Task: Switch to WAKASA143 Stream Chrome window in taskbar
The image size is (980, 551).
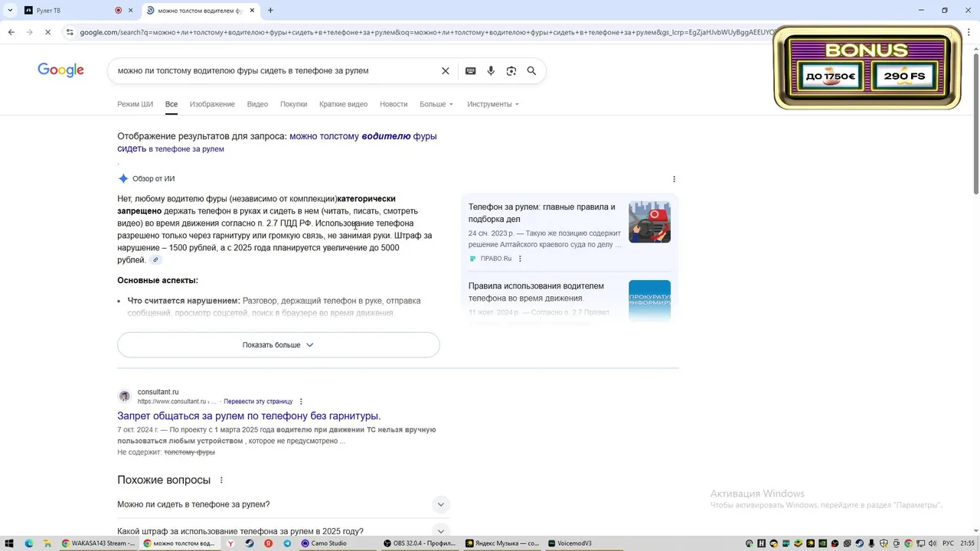Action: [x=98, y=543]
